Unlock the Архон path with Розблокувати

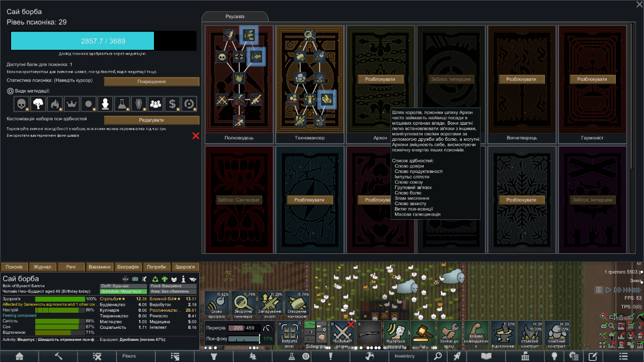coord(380,79)
